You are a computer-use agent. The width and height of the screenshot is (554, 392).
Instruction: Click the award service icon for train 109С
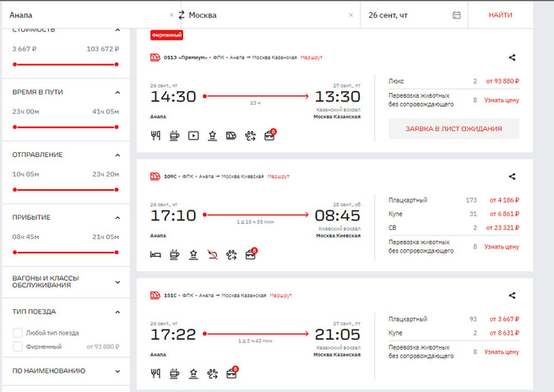click(x=193, y=254)
